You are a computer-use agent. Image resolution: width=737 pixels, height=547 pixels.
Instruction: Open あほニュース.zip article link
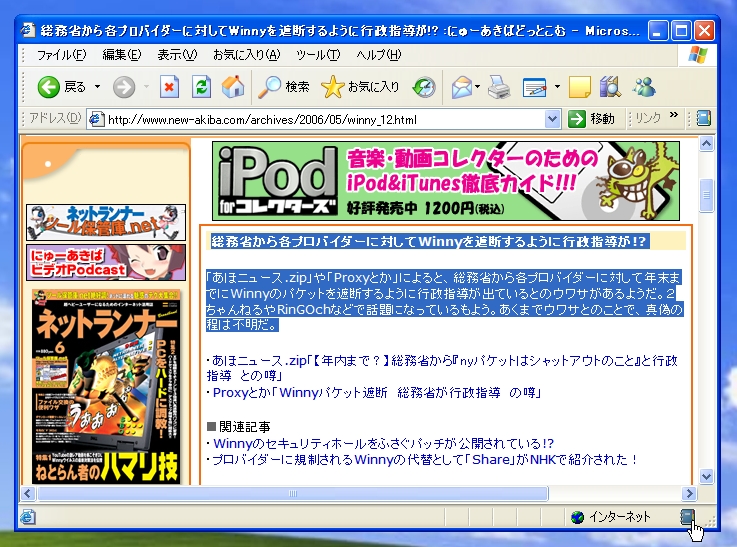click(x=442, y=368)
